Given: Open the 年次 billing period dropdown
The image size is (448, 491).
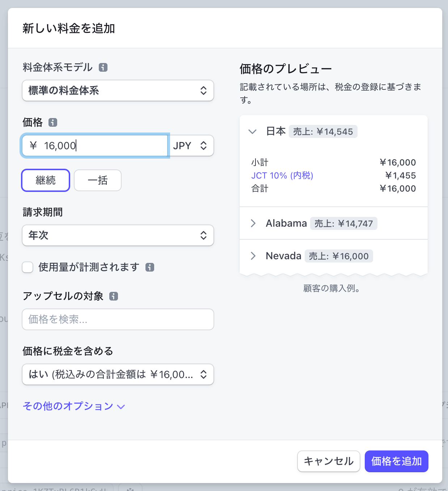Looking at the screenshot, I should (118, 235).
